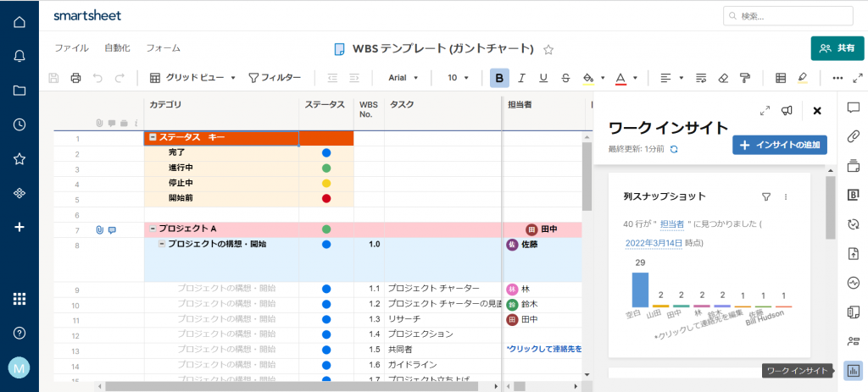
Task: Clear formatting with eraser icon
Action: coord(723,78)
